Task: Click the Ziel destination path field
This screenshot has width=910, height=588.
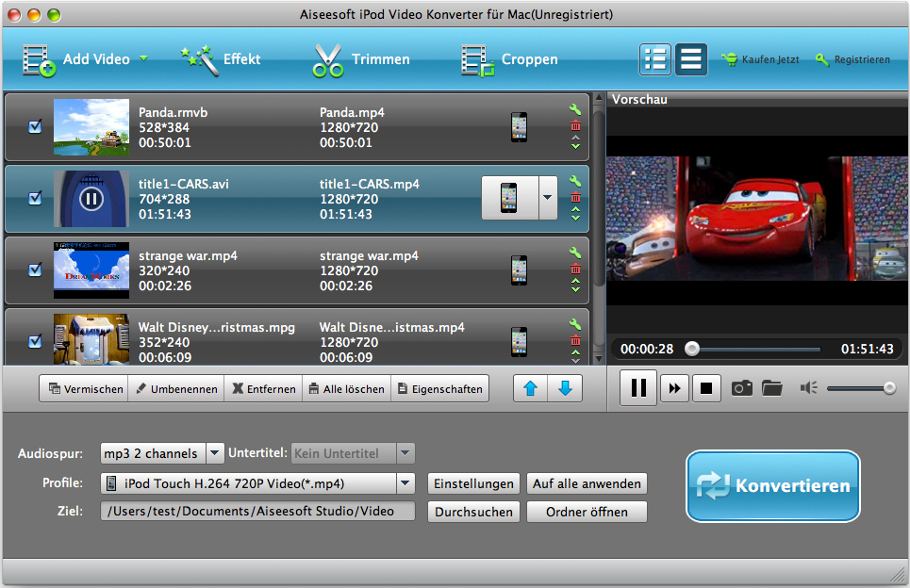Action: [x=257, y=511]
